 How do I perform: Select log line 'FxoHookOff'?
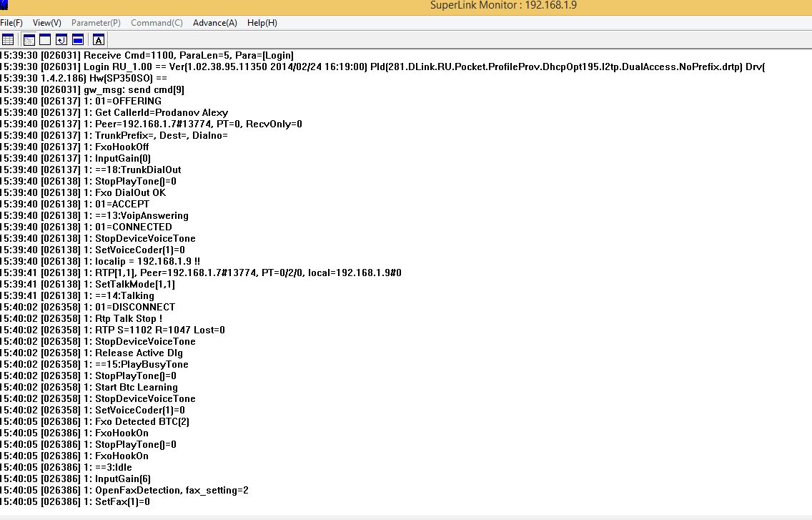[x=74, y=147]
